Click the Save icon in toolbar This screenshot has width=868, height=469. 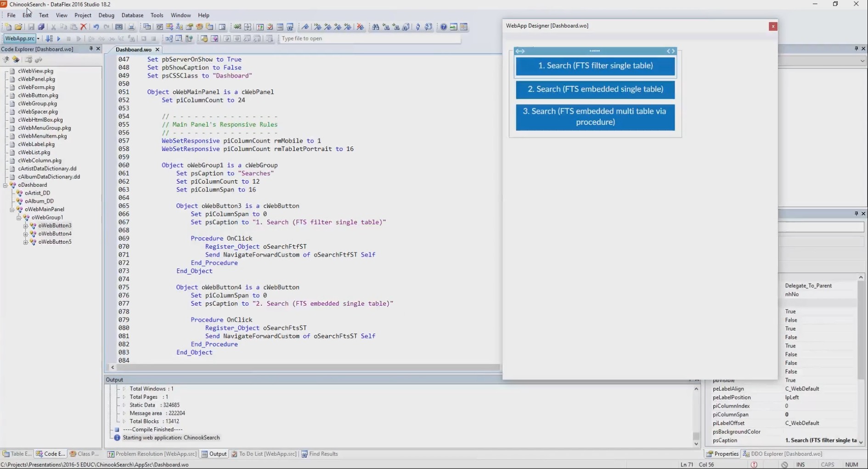pos(31,27)
